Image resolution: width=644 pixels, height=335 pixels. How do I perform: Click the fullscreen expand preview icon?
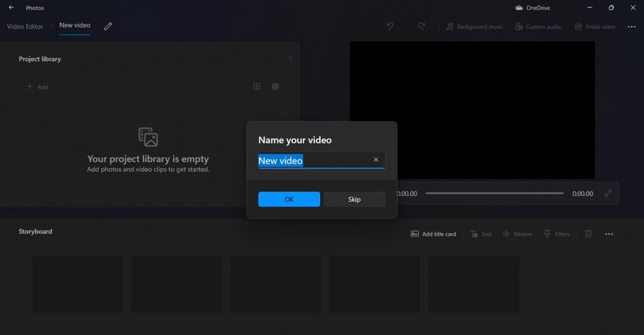tap(608, 193)
